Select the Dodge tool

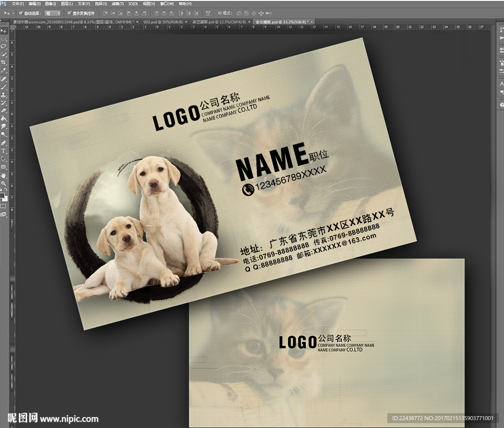tap(3, 134)
